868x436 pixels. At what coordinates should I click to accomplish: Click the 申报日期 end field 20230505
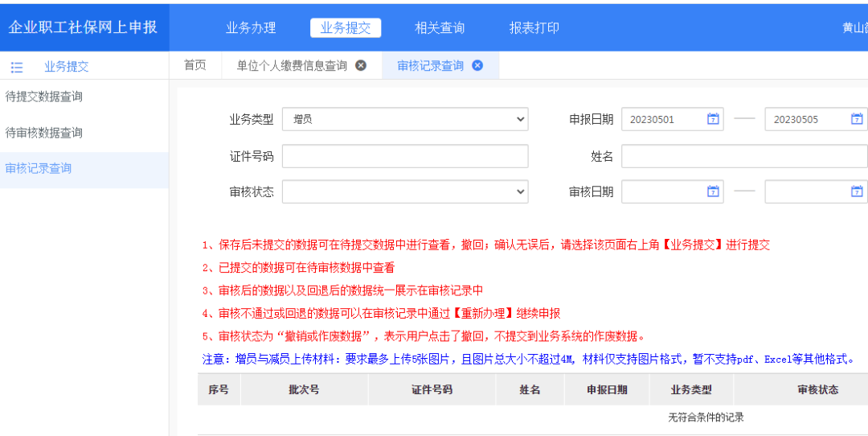(x=816, y=119)
